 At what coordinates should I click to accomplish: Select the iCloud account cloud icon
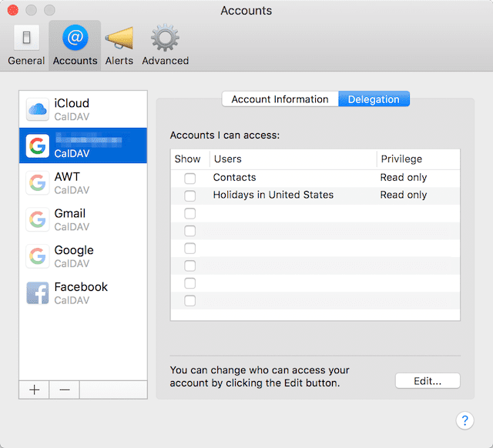tap(38, 109)
